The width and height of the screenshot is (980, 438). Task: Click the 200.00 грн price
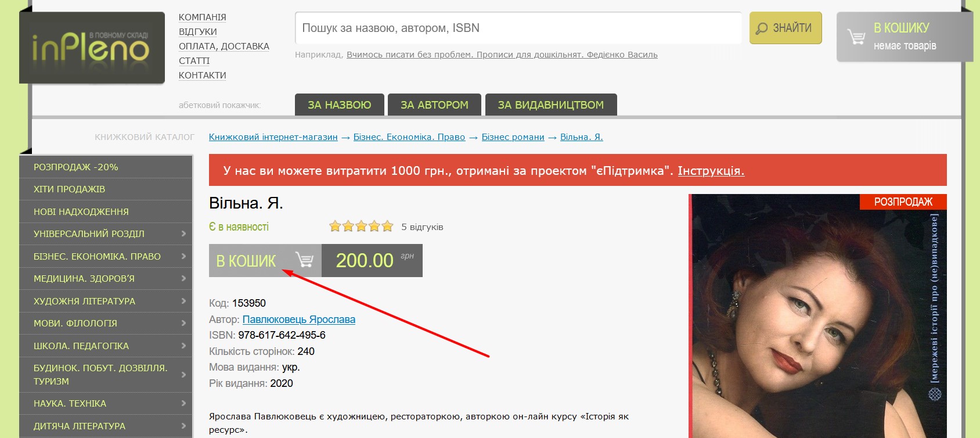tap(372, 260)
